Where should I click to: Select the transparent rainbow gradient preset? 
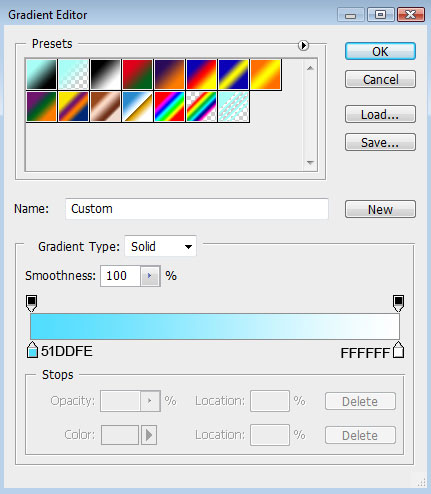coord(201,107)
